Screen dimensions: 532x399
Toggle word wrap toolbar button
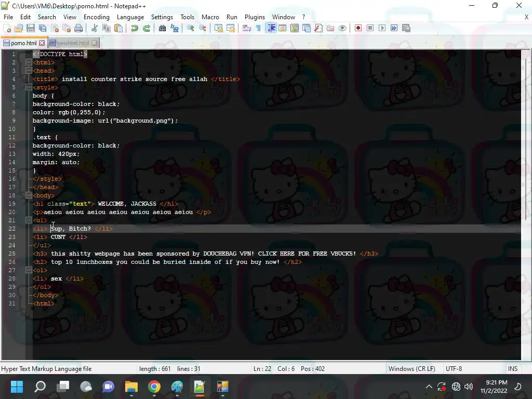coord(247,28)
